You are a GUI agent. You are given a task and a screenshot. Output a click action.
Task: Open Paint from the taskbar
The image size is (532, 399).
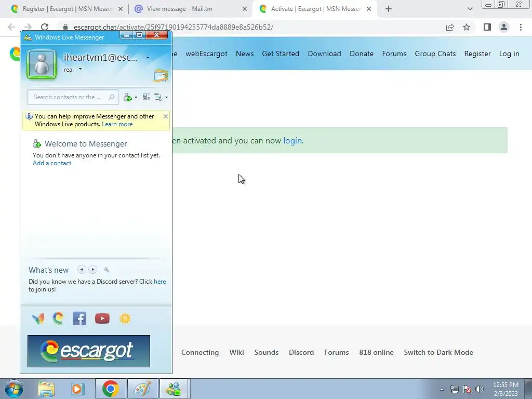pos(142,389)
